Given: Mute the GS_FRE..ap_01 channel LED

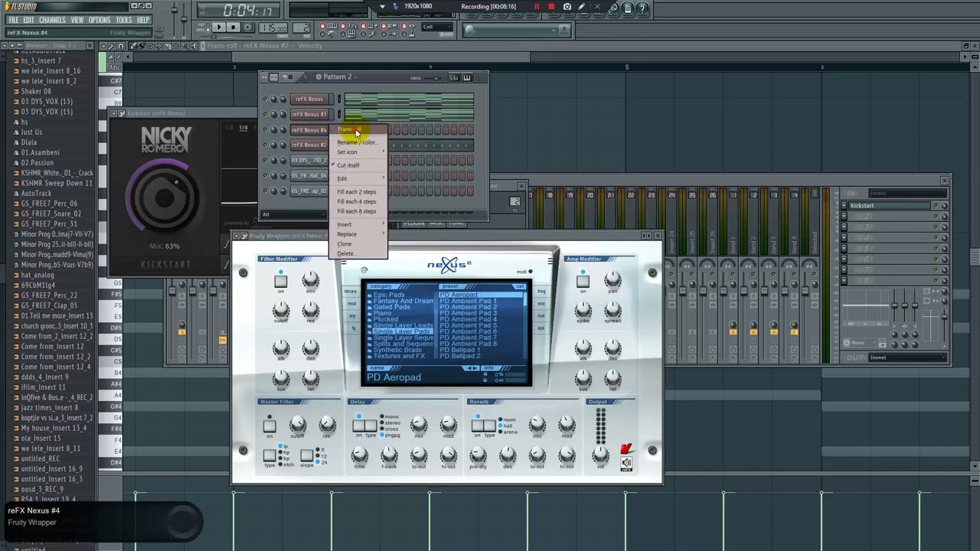Looking at the screenshot, I should [x=266, y=191].
